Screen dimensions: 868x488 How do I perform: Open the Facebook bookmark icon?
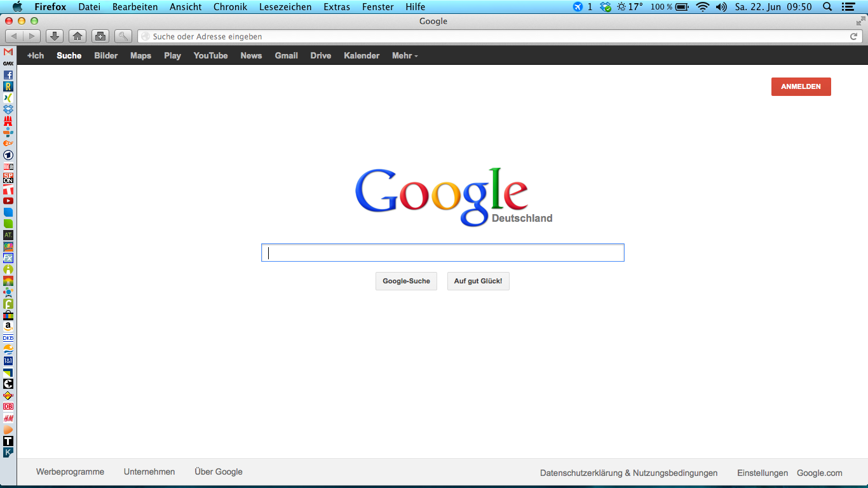pyautogui.click(x=8, y=75)
